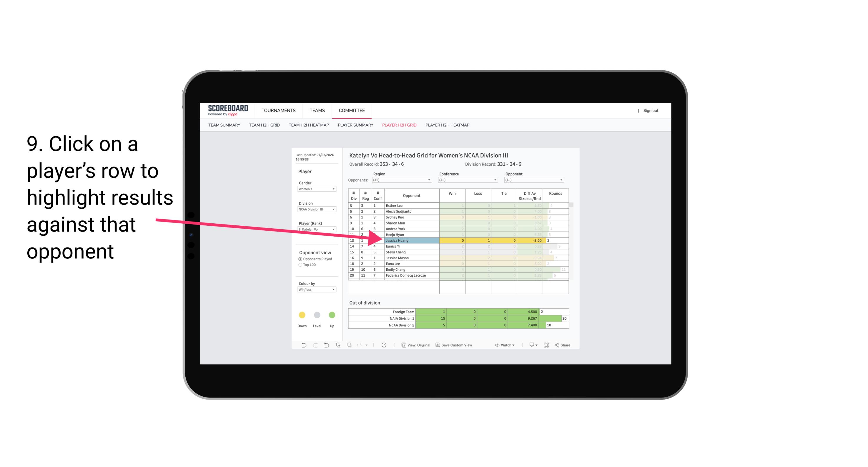Click the redo icon in toolbar

312,346
